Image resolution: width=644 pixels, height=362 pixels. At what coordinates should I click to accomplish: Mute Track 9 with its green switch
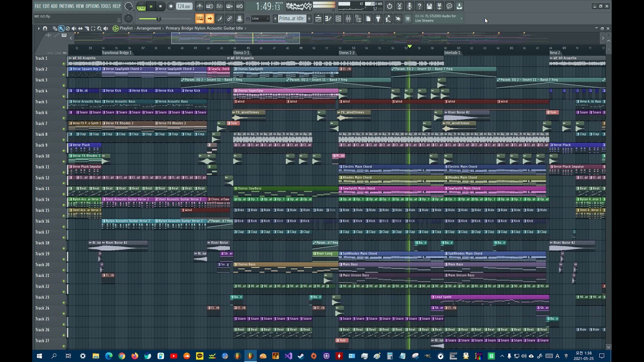click(x=63, y=150)
